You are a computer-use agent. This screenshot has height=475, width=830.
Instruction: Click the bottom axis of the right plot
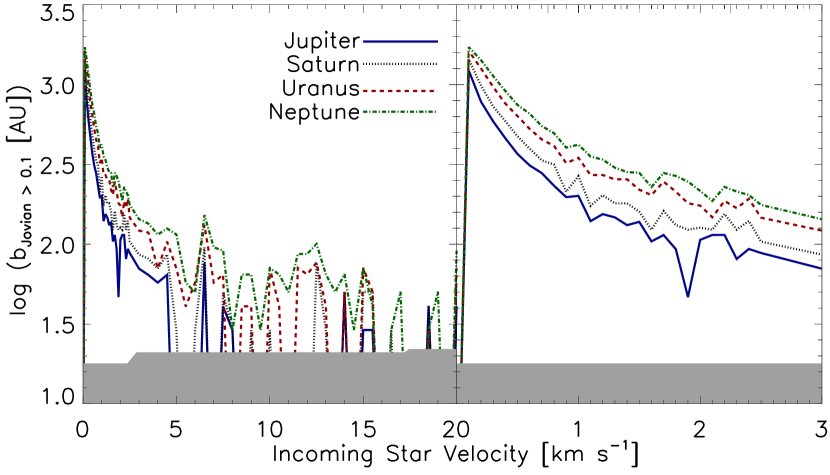640,403
